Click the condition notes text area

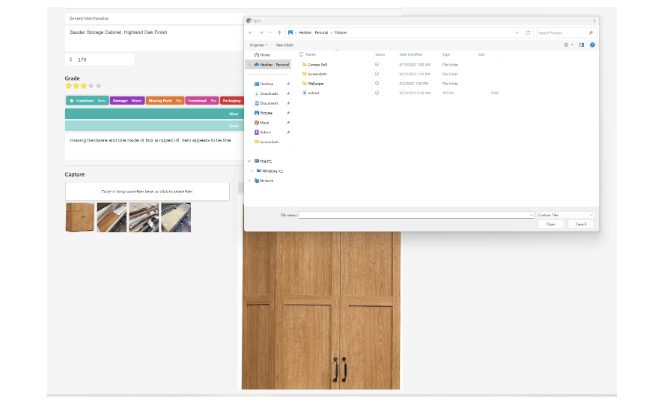click(x=155, y=147)
